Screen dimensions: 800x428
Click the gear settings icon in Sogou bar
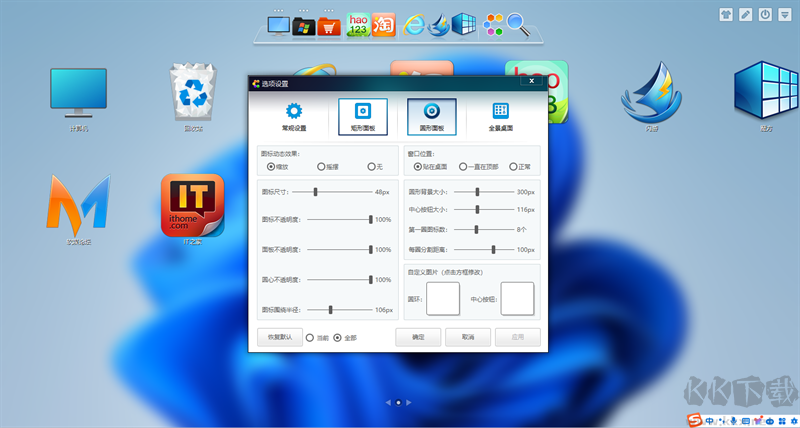[794, 421]
